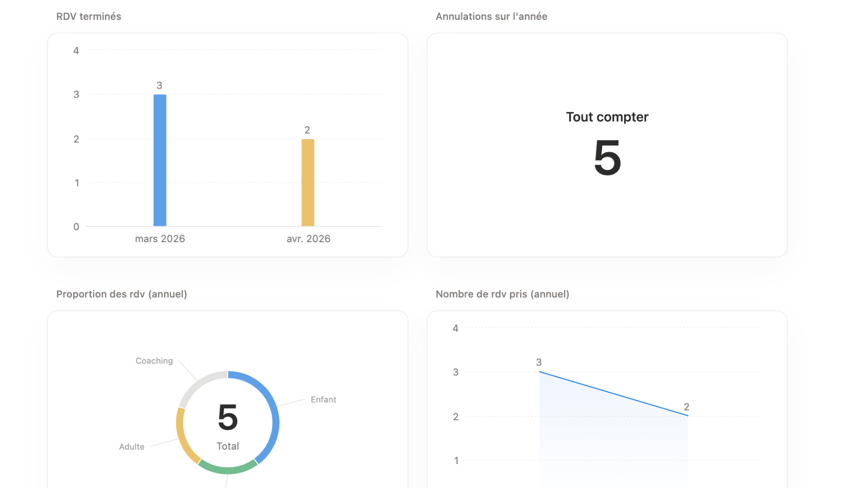Click the Coaching legend label

point(154,361)
